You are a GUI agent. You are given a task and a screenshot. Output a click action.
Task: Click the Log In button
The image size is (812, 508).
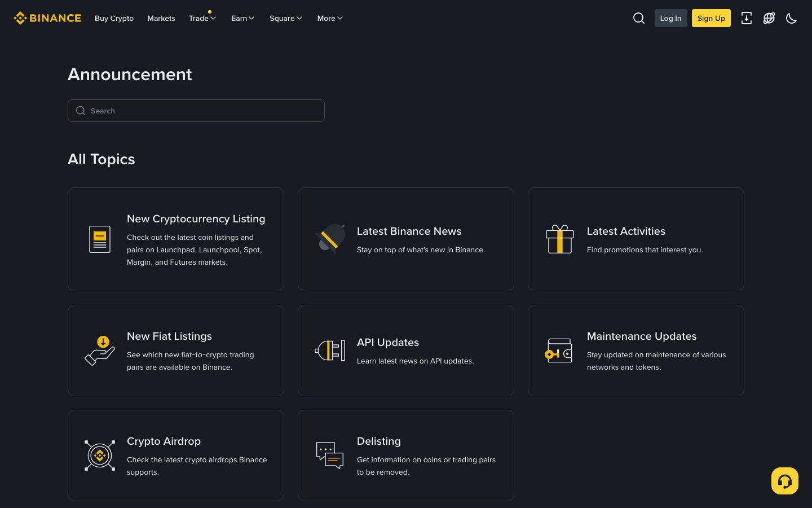click(x=670, y=18)
